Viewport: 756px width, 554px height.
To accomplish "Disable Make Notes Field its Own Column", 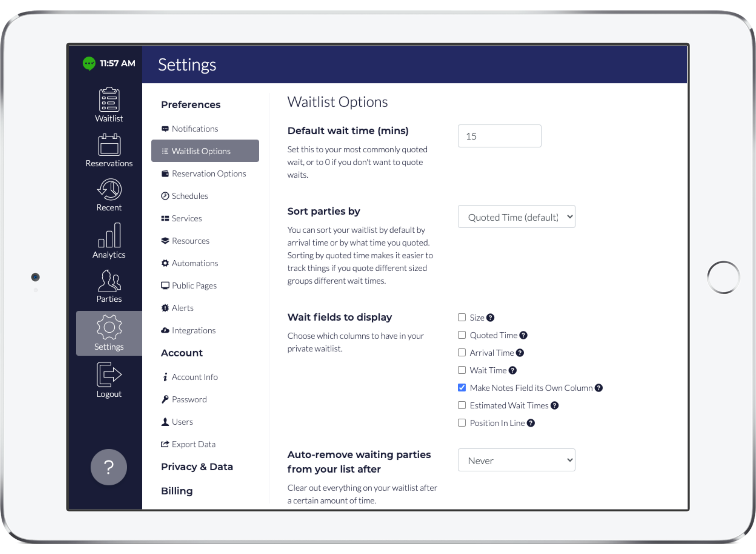I will click(x=462, y=388).
